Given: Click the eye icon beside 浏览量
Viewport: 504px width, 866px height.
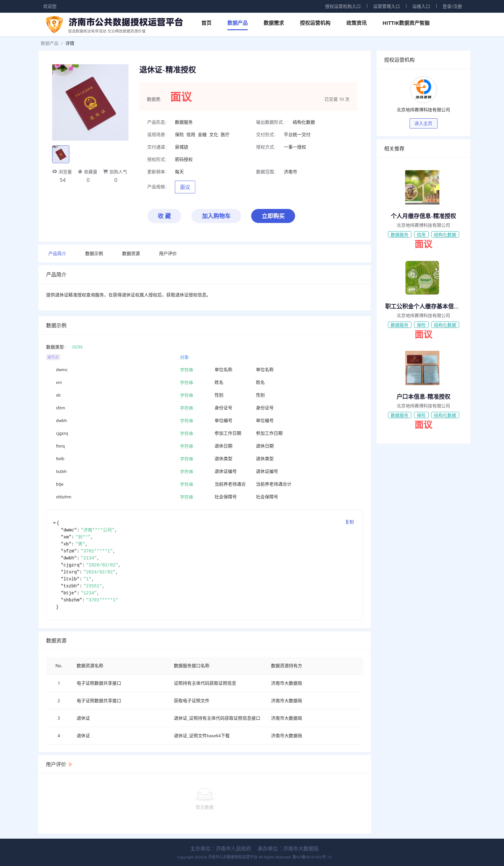Looking at the screenshot, I should click(55, 171).
